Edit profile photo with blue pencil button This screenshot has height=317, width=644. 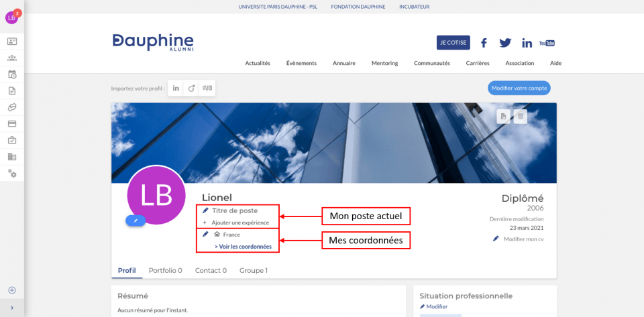(136, 220)
